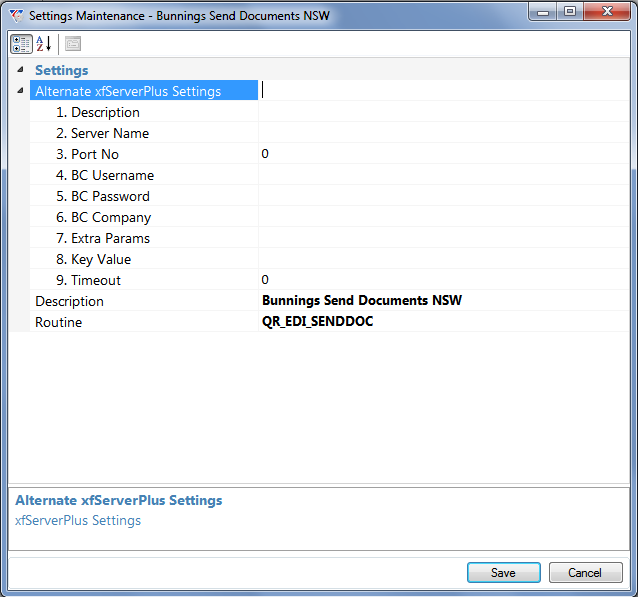638x597 pixels.
Task: Select the 8. Key Value property
Action: coord(144,259)
